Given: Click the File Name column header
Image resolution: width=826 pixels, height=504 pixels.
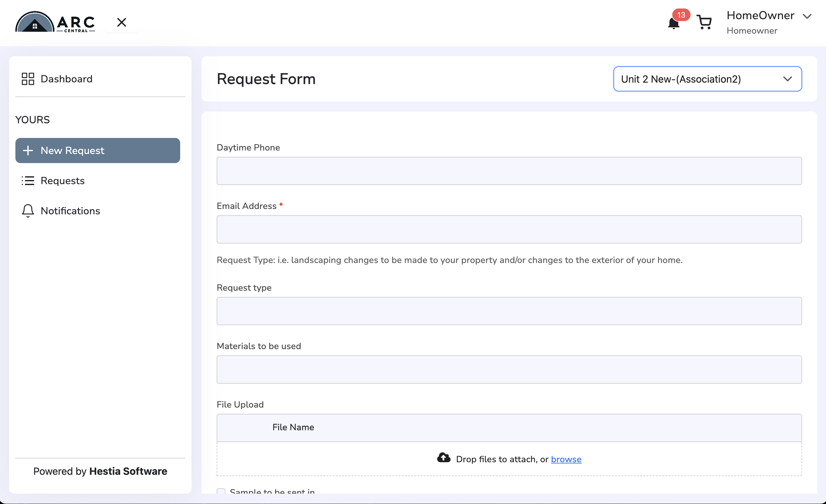Looking at the screenshot, I should [293, 427].
